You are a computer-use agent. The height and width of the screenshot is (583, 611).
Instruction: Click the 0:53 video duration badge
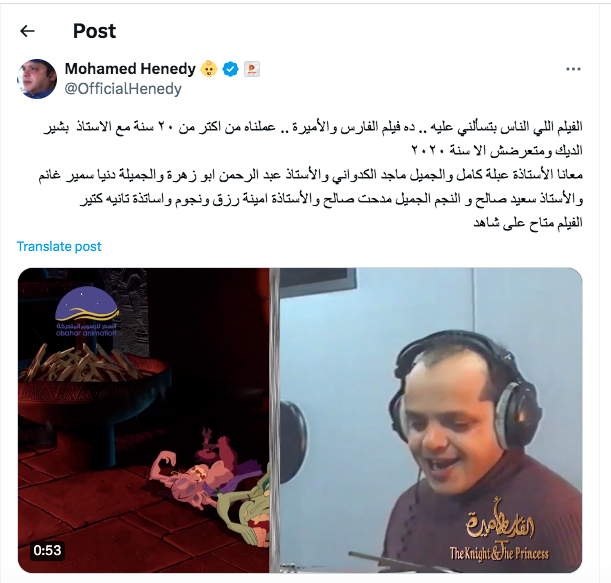(x=47, y=550)
